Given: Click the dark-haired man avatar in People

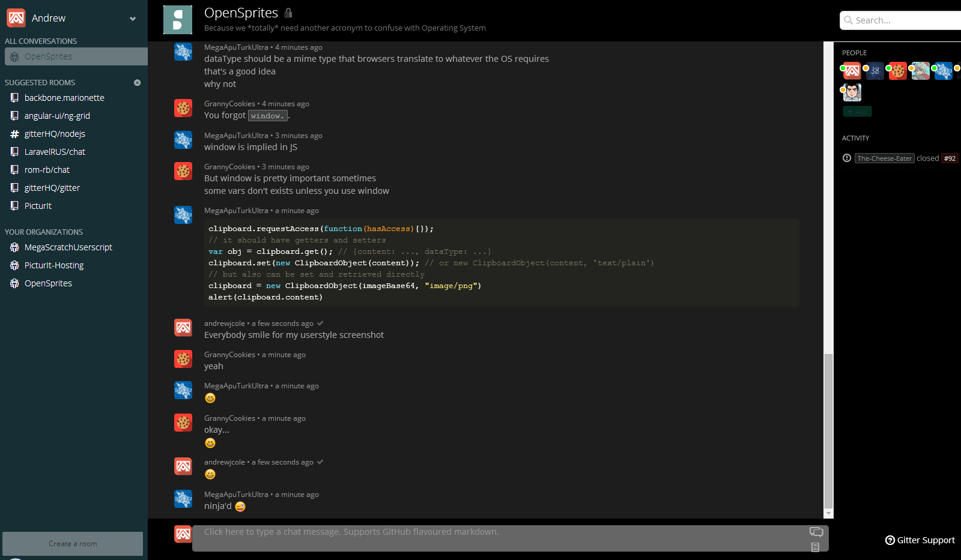Looking at the screenshot, I should 852,92.
